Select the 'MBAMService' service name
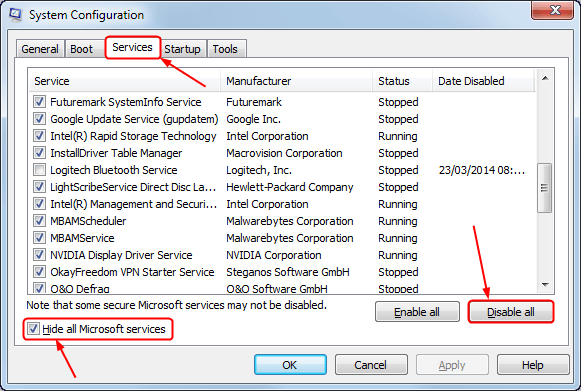This screenshot has height=391, width=581. (x=82, y=238)
